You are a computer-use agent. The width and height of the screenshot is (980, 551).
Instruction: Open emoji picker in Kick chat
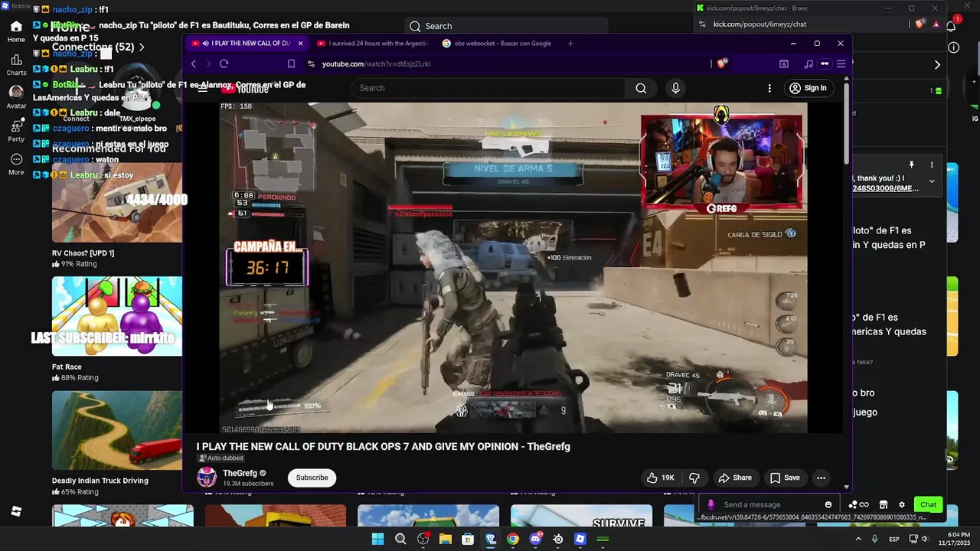click(828, 504)
